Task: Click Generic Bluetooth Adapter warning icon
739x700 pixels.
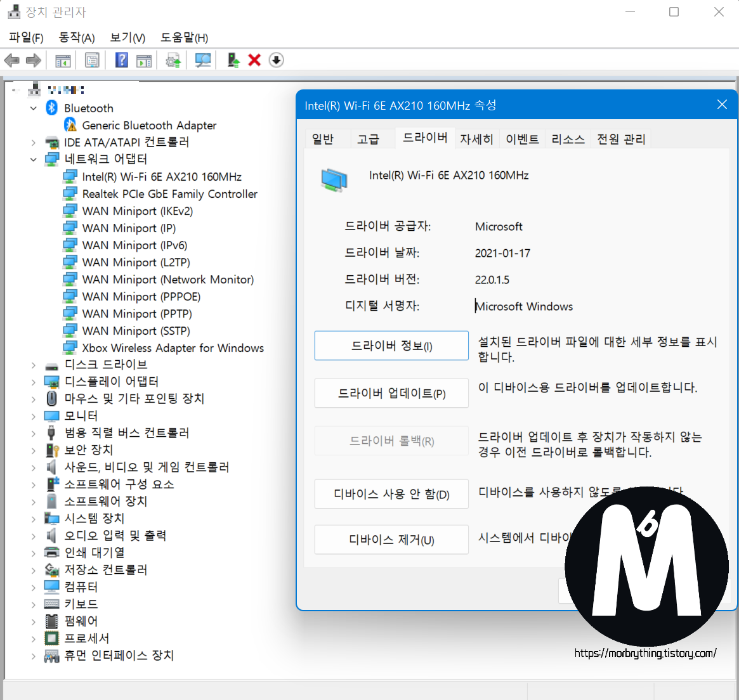Action: [70, 126]
